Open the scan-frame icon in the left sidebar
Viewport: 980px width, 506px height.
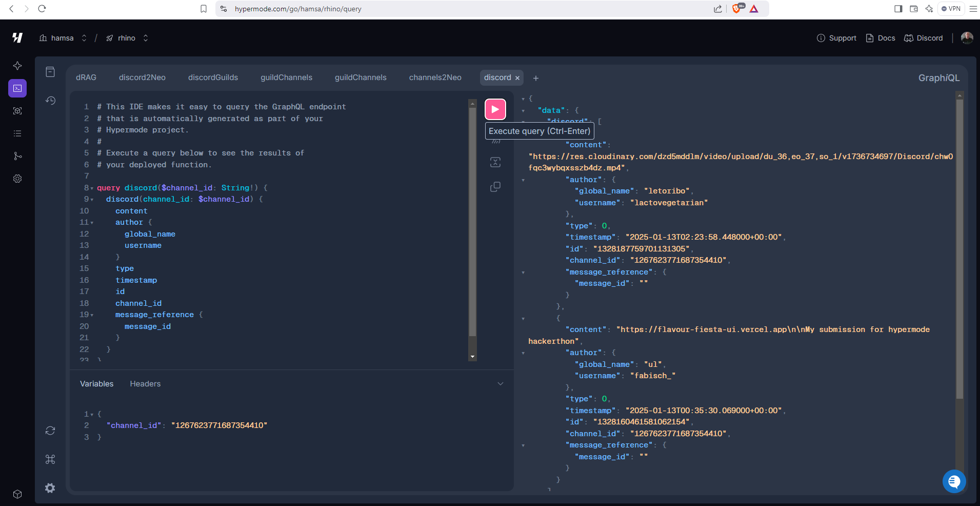(17, 111)
